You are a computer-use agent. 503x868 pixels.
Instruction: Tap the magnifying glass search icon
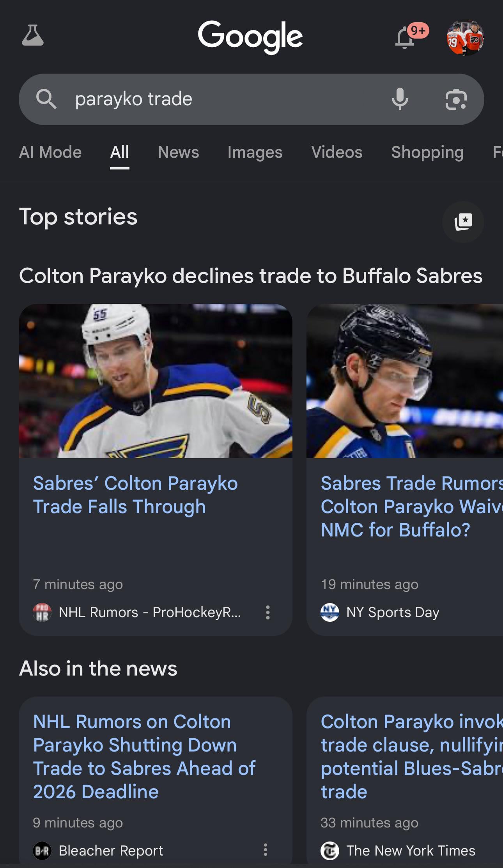(x=46, y=99)
